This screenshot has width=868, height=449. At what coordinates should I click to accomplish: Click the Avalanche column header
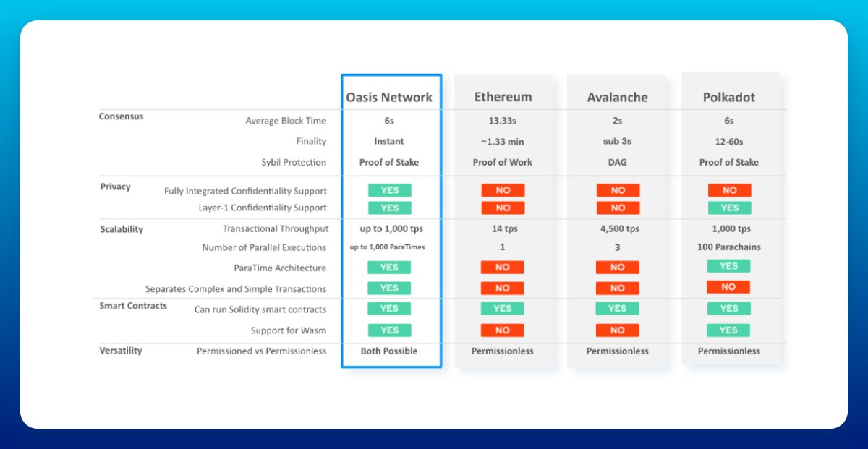pos(618,97)
